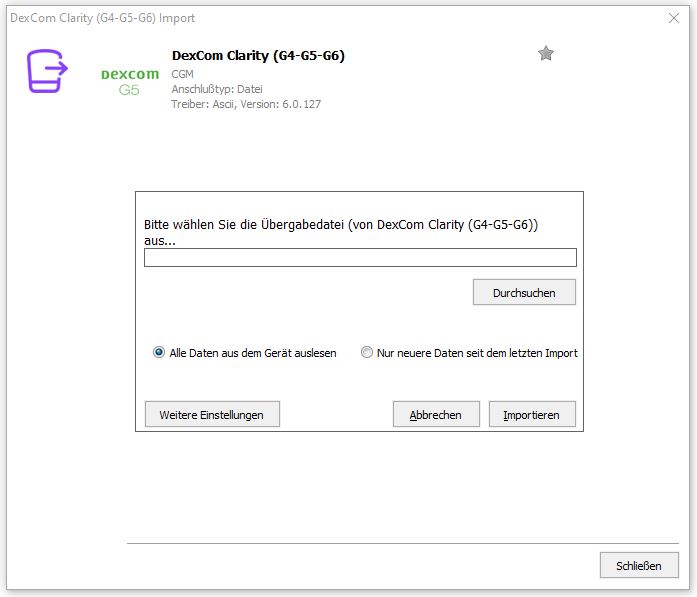
Task: Click 'Treiber: Ascii, Version: 6.0.127' text
Action: [x=246, y=104]
